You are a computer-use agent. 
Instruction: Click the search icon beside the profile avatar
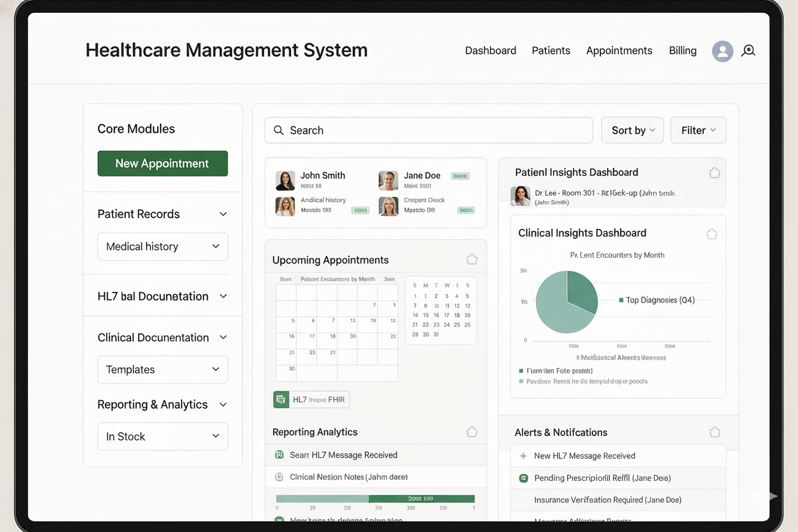[748, 51]
